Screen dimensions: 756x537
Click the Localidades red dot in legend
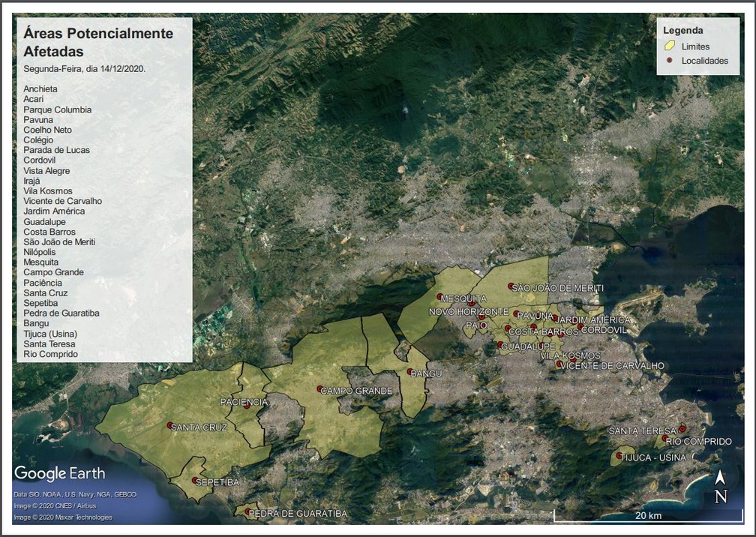pyautogui.click(x=669, y=61)
